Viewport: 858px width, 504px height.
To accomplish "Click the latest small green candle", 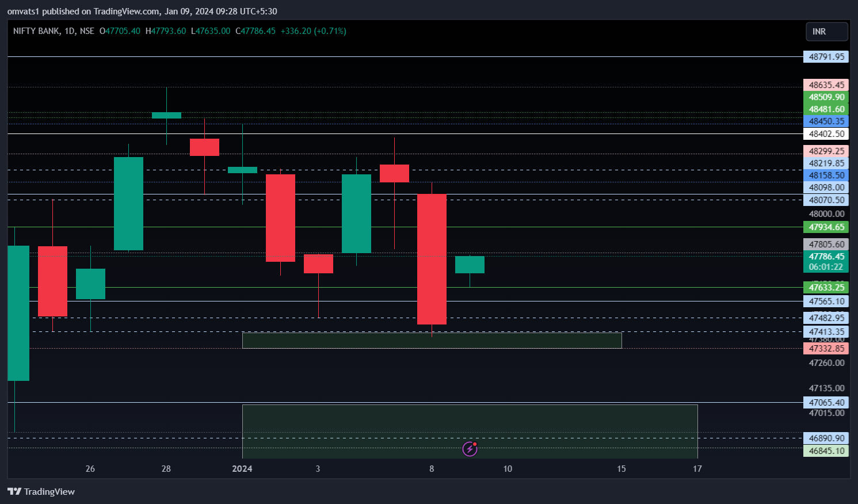I will 470,265.
